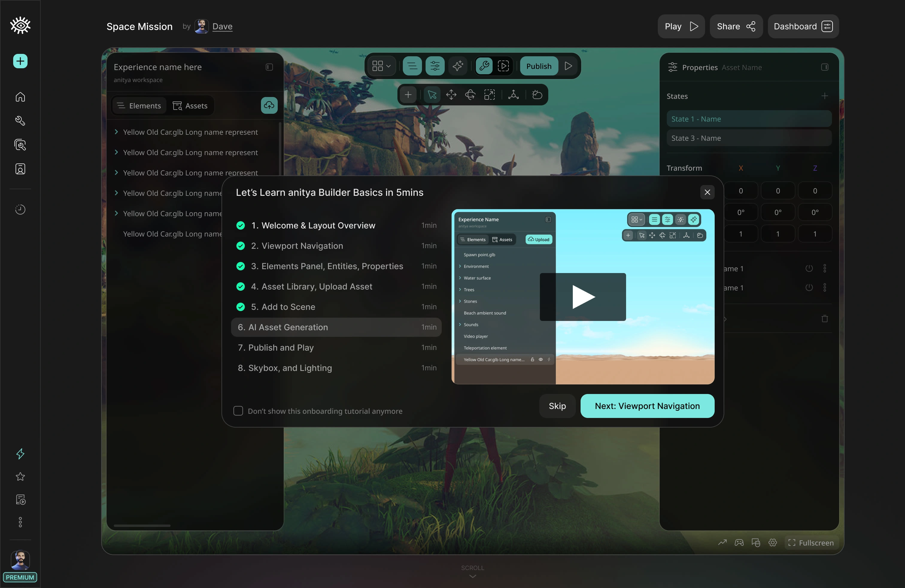The height and width of the screenshot is (588, 905).
Task: Expand the first Yellow Old Car.glb item
Action: (116, 132)
